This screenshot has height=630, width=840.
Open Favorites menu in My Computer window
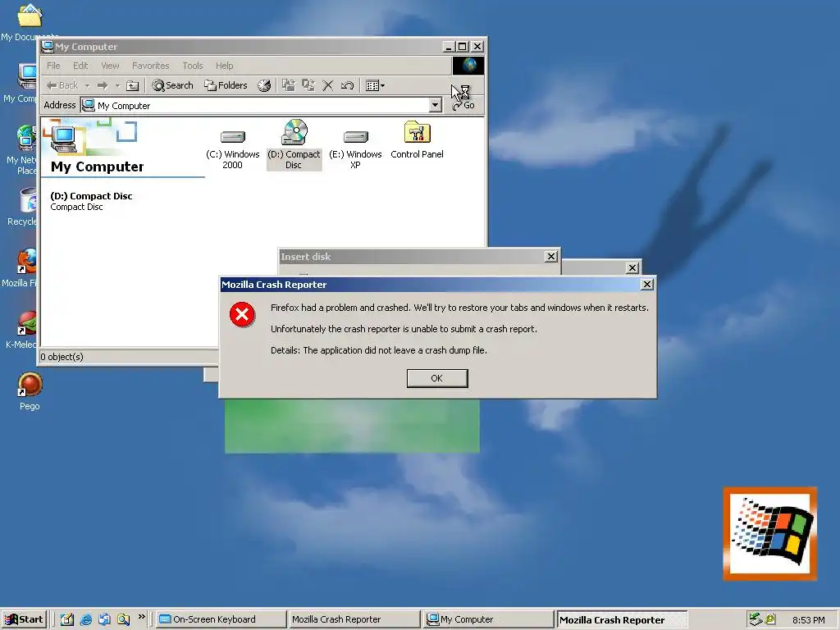(x=151, y=66)
